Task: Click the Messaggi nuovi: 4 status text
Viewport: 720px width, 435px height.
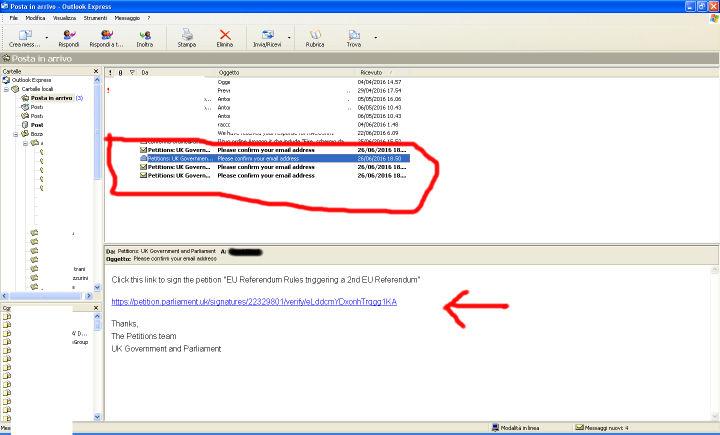Action: coord(606,428)
